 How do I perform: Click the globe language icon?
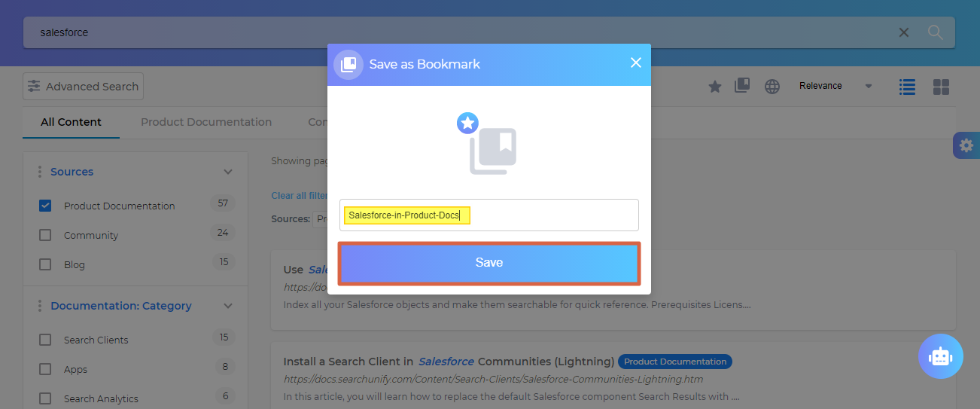coord(772,87)
